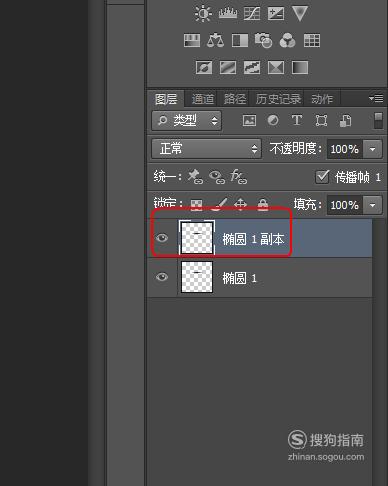Select the 椭圆 1 layer thumbnail
388x486 pixels.
tap(197, 277)
